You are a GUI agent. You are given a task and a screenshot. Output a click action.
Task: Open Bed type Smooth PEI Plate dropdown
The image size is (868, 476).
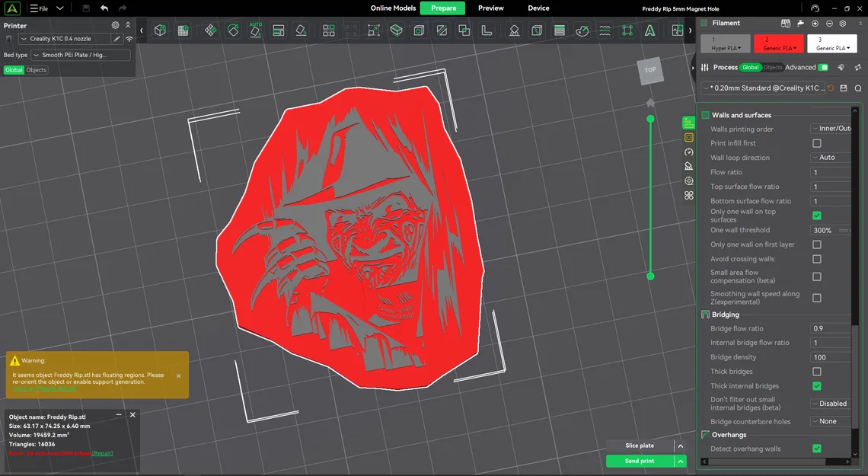pyautogui.click(x=81, y=55)
